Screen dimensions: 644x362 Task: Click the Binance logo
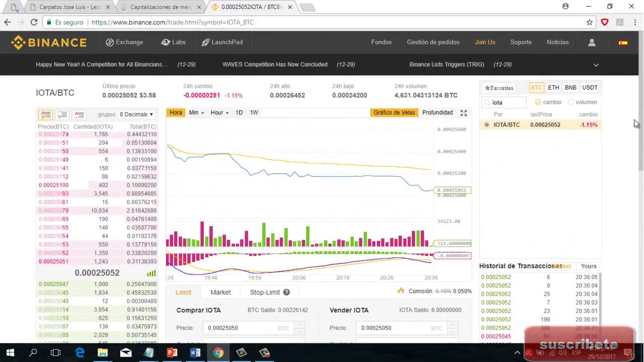click(49, 42)
